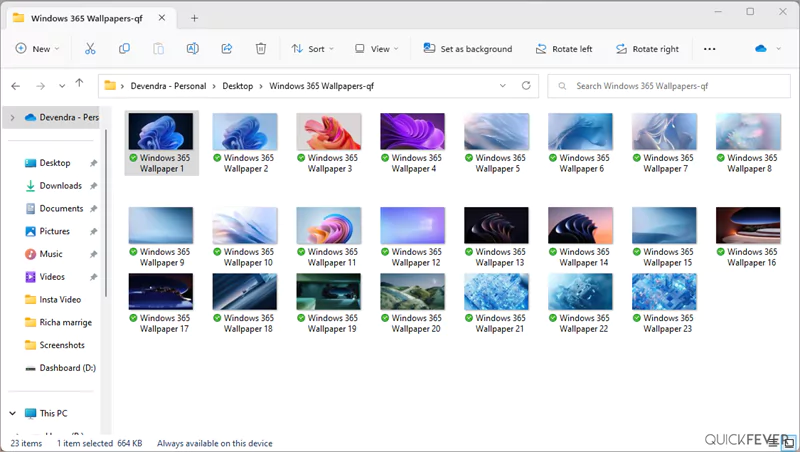Viewport: 800px width, 452px height.
Task: Click the Delete trash icon
Action: click(261, 49)
